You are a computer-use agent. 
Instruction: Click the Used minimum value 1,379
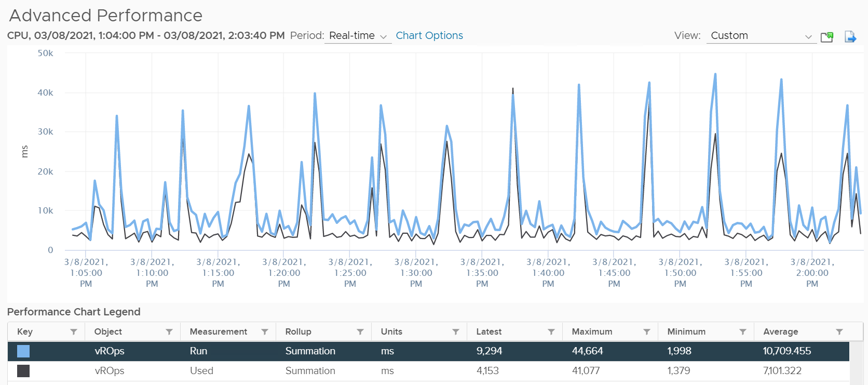click(x=679, y=371)
